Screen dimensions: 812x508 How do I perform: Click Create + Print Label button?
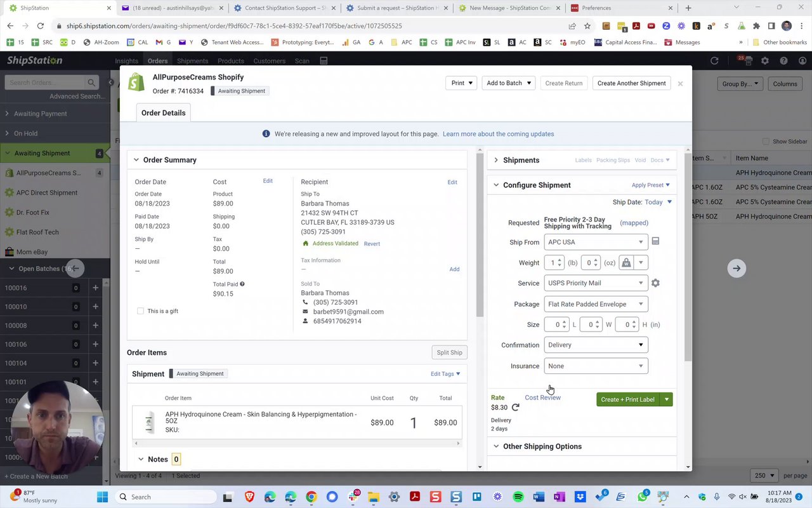coord(628,399)
